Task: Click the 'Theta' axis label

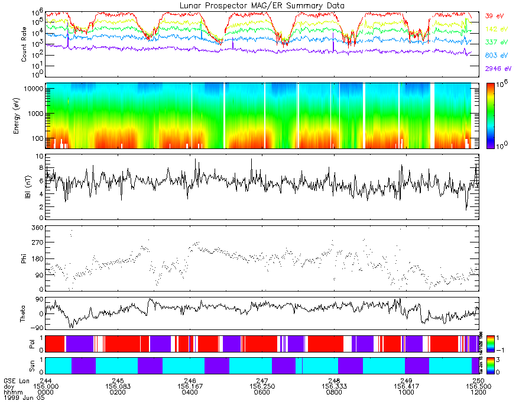Action: pyautogui.click(x=22, y=313)
